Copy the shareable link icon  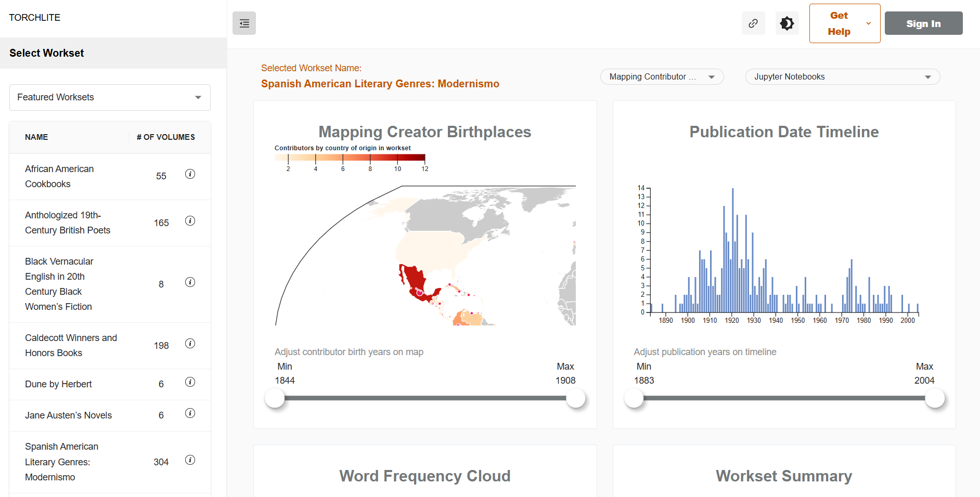coord(753,23)
